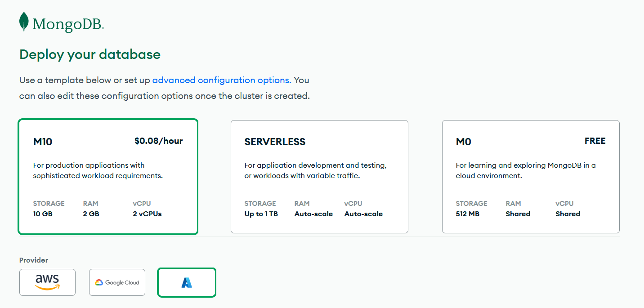Click the M0 learning and exploring description
Viewport: 644px width, 308px height.
pyautogui.click(x=526, y=170)
